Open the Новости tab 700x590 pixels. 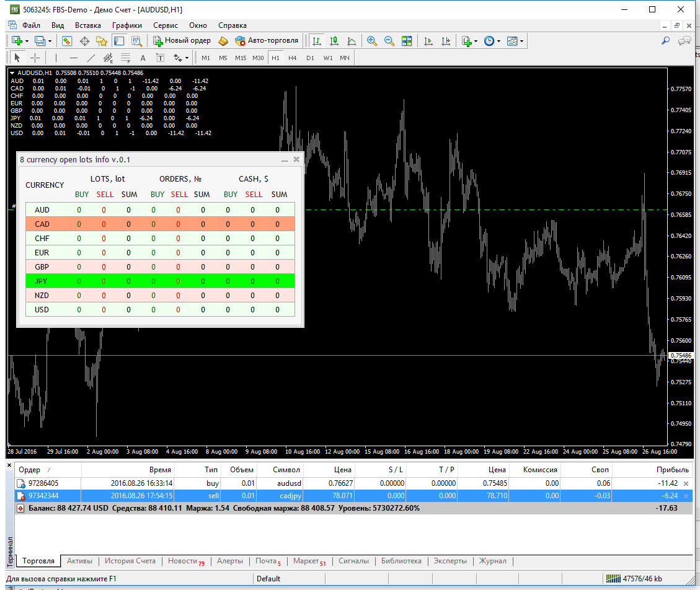(x=186, y=561)
